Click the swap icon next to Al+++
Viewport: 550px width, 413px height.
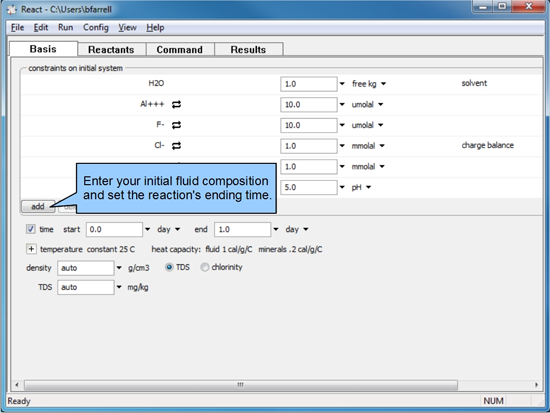(176, 104)
